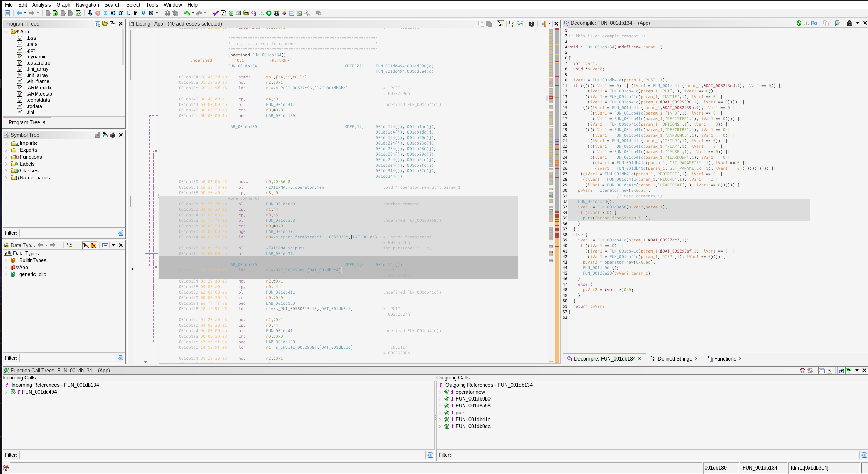Click the Disassemble 'D' toolbar icon
The width and height of the screenshot is (868, 474).
(x=113, y=13)
